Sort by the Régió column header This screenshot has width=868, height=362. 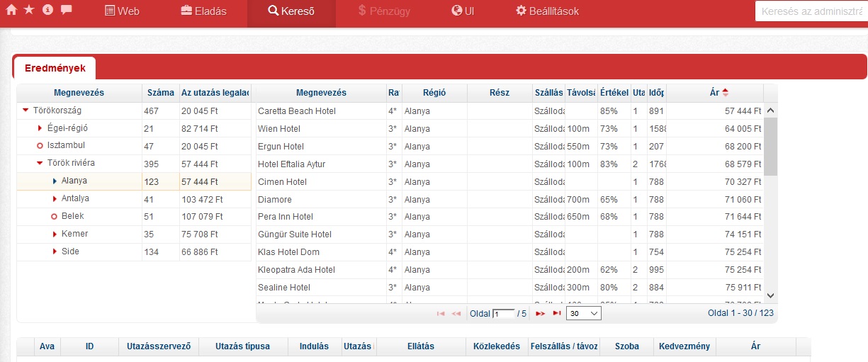click(x=434, y=93)
